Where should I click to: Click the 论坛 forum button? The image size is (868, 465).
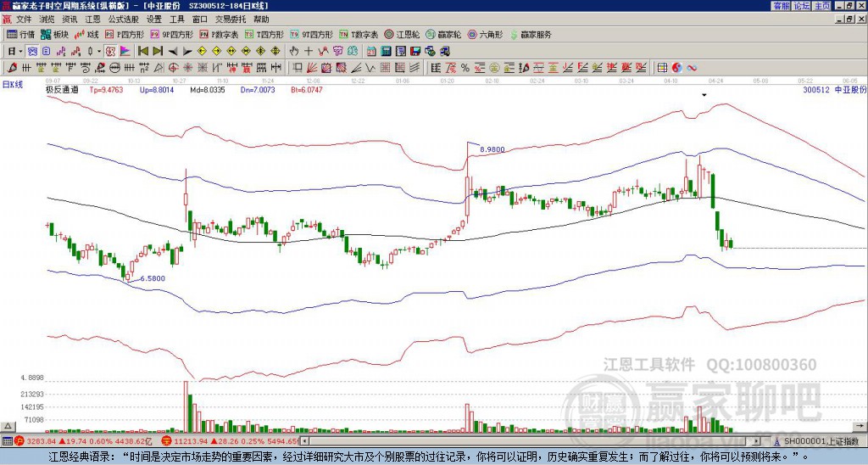[802, 6]
